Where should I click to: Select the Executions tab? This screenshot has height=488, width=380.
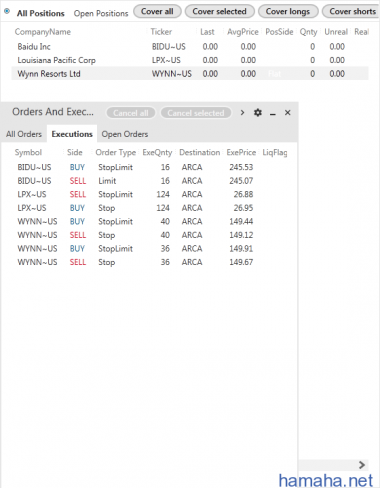[72, 134]
